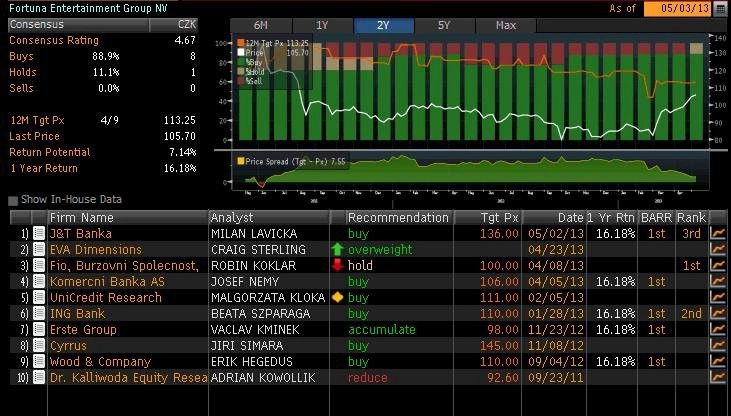The height and width of the screenshot is (416, 731).
Task: Toggle the Show In-House Data checkbox
Action: pos(13,201)
